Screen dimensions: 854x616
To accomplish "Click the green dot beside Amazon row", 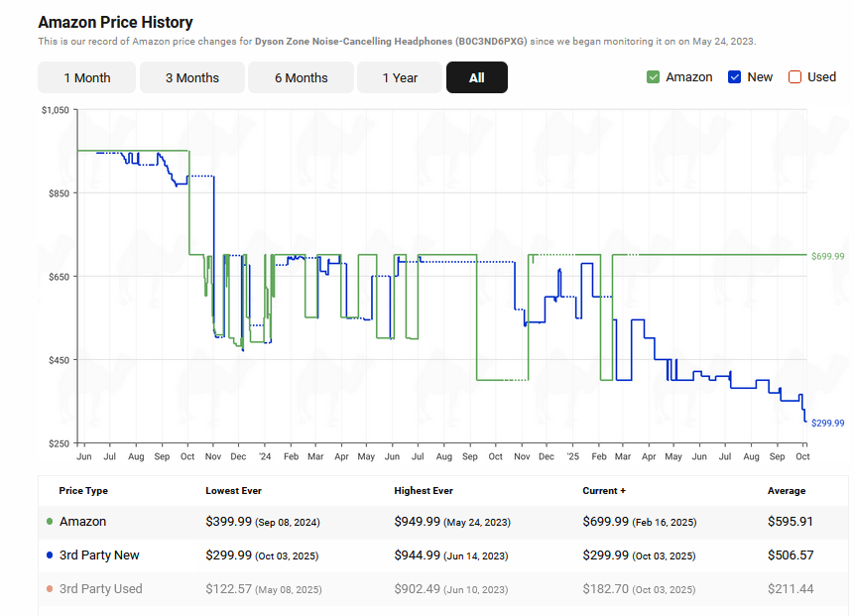I will tap(50, 522).
